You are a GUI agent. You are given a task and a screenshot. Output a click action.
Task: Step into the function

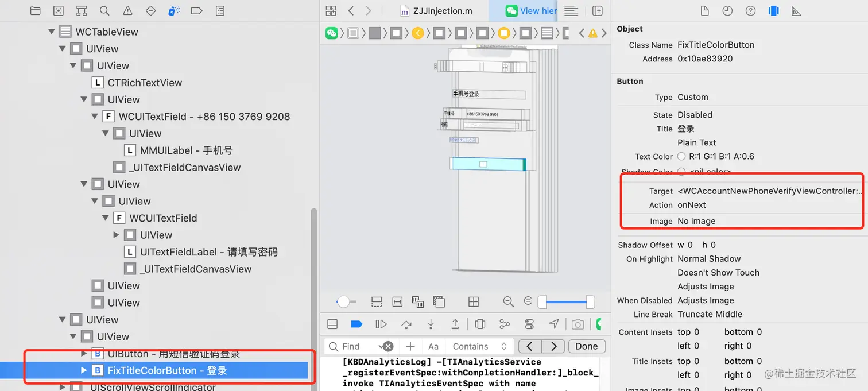click(431, 324)
